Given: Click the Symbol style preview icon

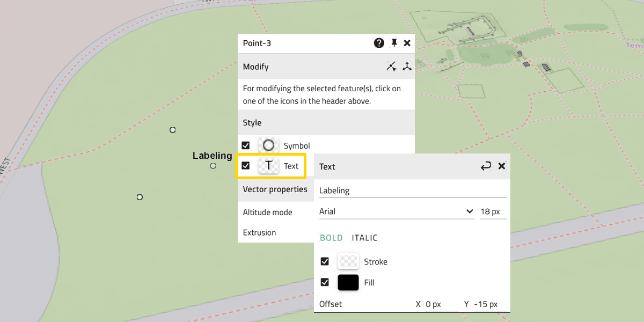Looking at the screenshot, I should point(268,145).
